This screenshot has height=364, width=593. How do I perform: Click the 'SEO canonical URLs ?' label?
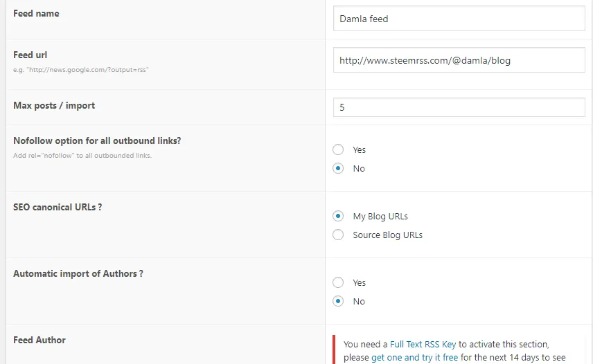57,208
